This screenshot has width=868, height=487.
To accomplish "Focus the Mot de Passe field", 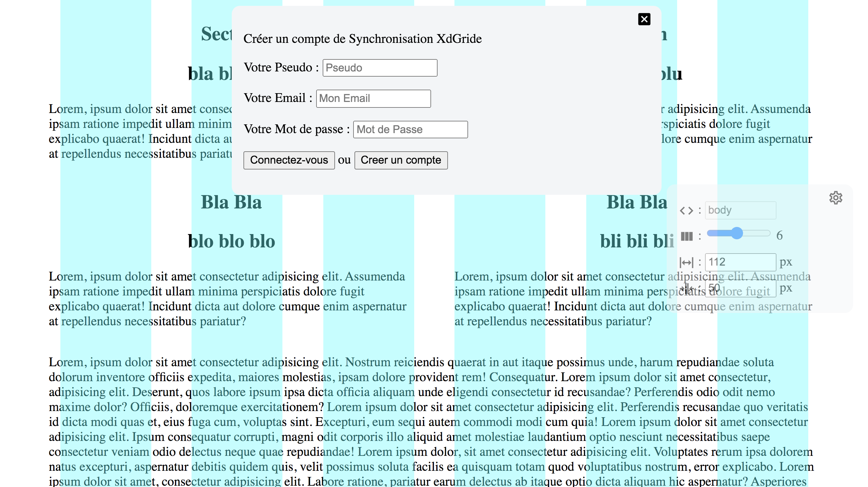I will (410, 130).
